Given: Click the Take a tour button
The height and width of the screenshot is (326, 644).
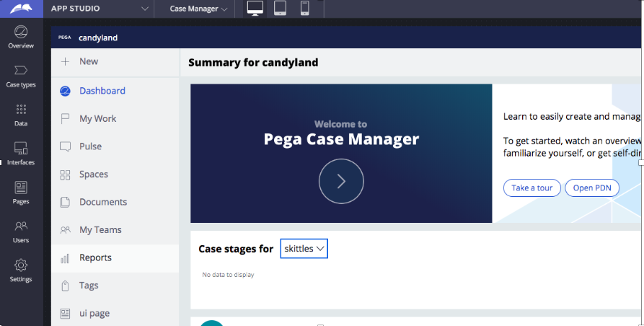Looking at the screenshot, I should (532, 188).
